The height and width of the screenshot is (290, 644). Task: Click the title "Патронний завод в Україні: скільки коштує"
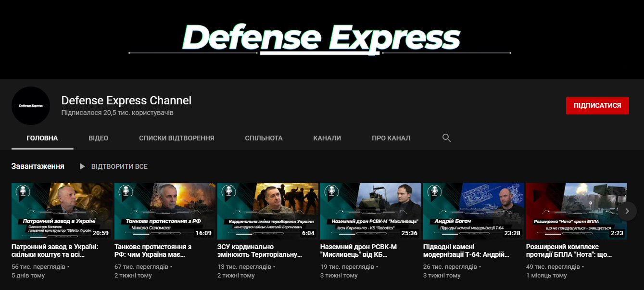[55, 251]
